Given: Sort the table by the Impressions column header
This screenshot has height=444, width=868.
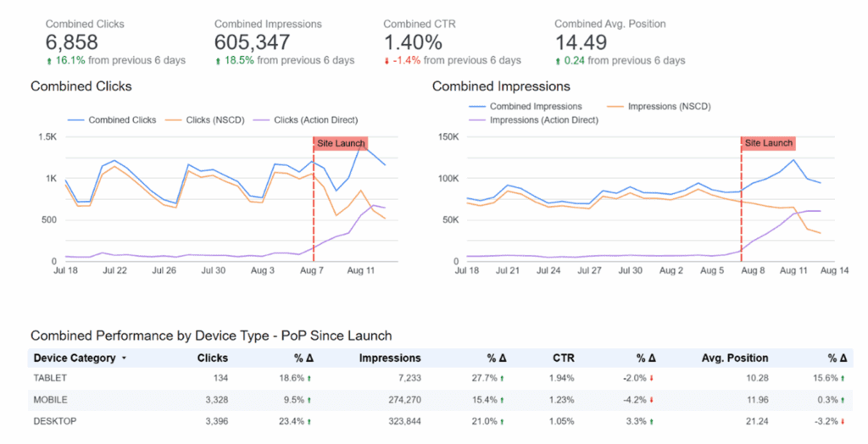Looking at the screenshot, I should click(390, 358).
